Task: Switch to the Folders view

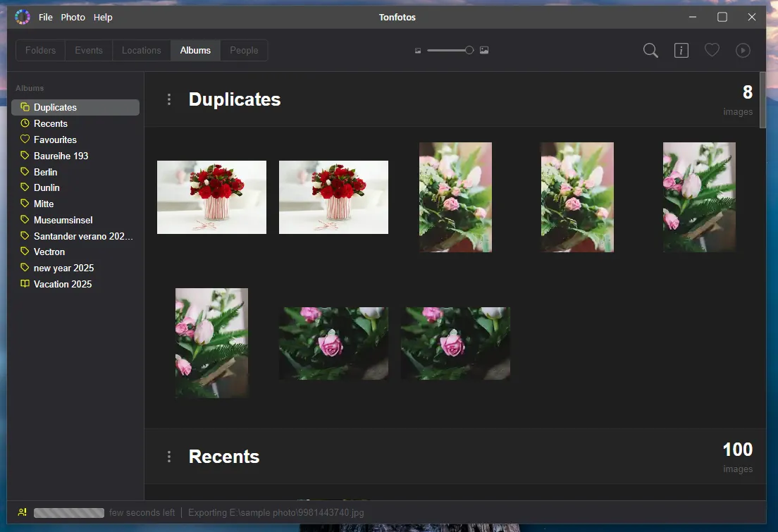Action: coord(39,50)
